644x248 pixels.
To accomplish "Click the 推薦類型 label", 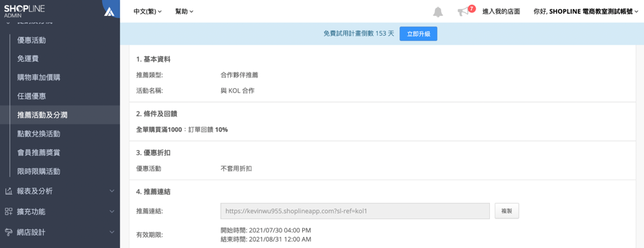I will point(149,75).
